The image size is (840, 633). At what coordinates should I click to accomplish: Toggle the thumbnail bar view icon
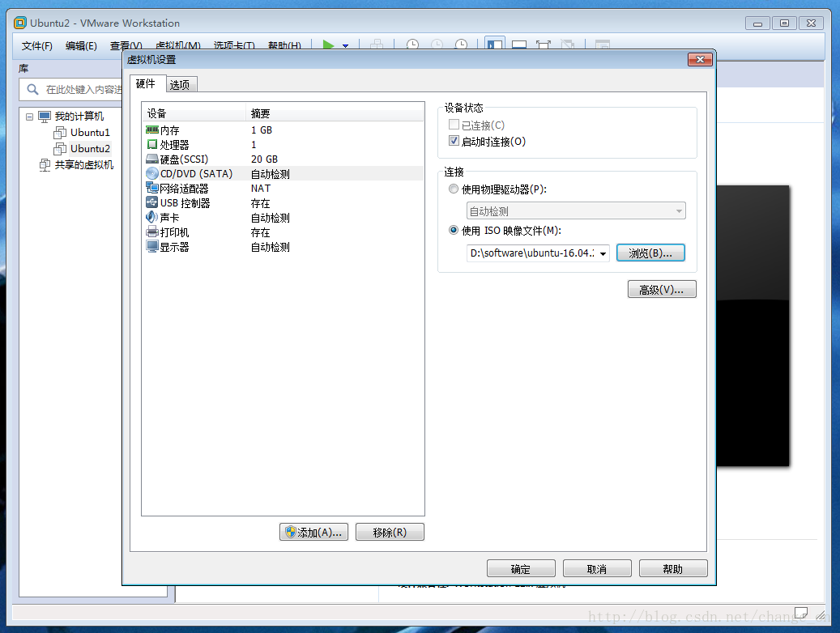coord(519,45)
